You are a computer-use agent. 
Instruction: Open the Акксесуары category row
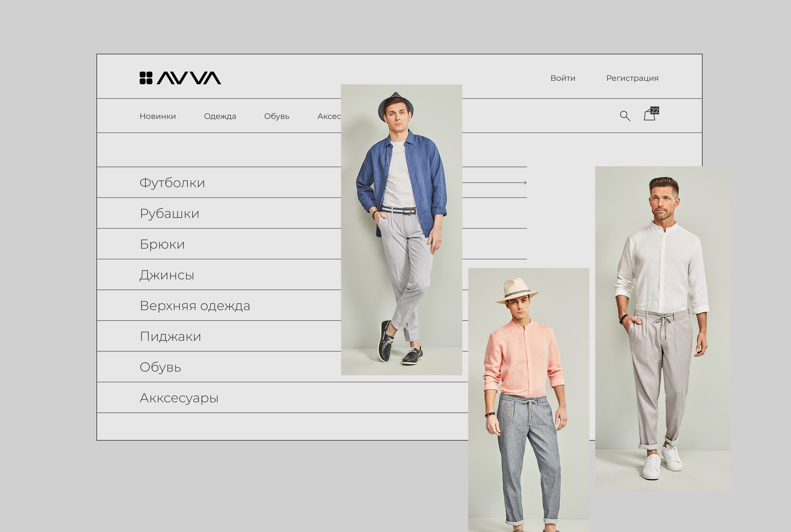(x=282, y=398)
